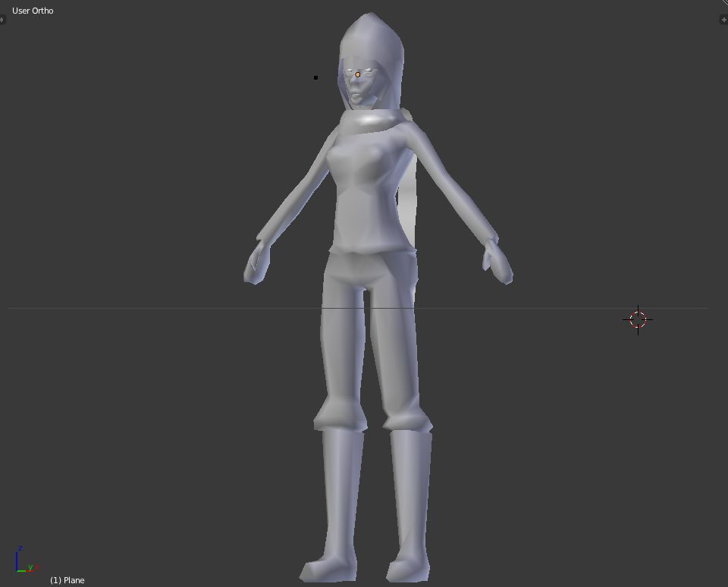Click the area split corner widget at top right

(x=724, y=2)
